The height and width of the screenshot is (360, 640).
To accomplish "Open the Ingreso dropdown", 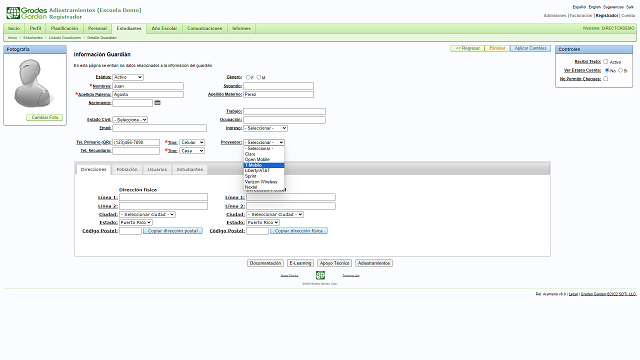I will pyautogui.click(x=265, y=128).
